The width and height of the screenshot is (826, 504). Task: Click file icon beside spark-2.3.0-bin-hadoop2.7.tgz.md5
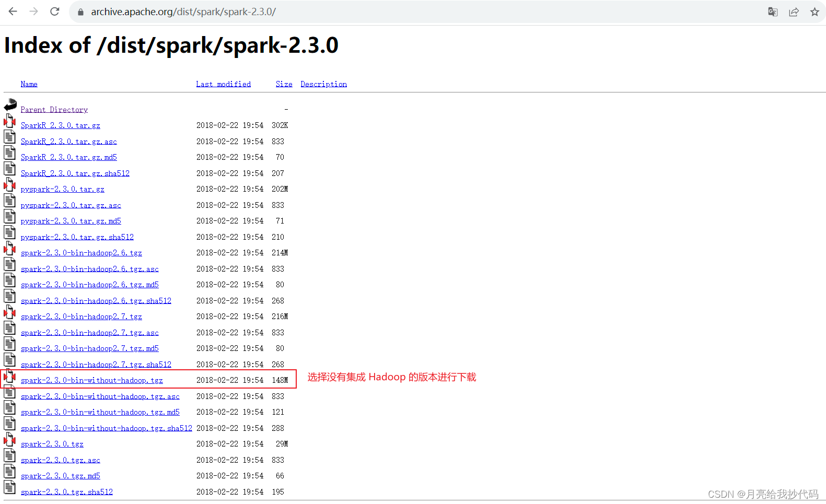coord(10,344)
